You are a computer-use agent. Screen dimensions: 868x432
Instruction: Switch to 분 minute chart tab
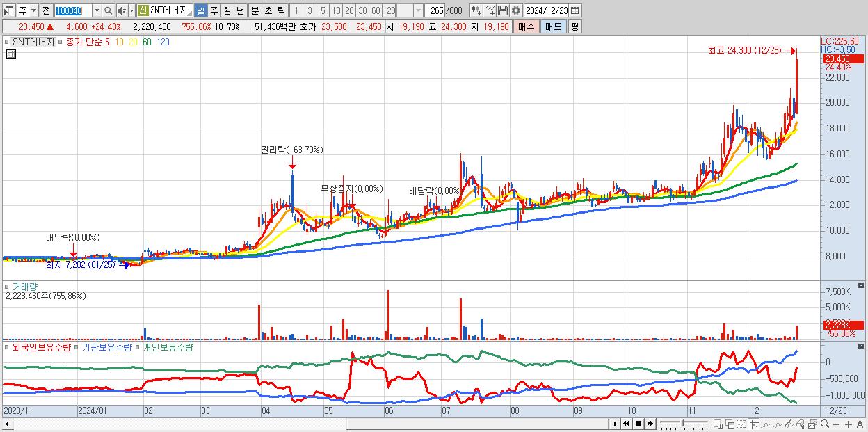coord(255,10)
